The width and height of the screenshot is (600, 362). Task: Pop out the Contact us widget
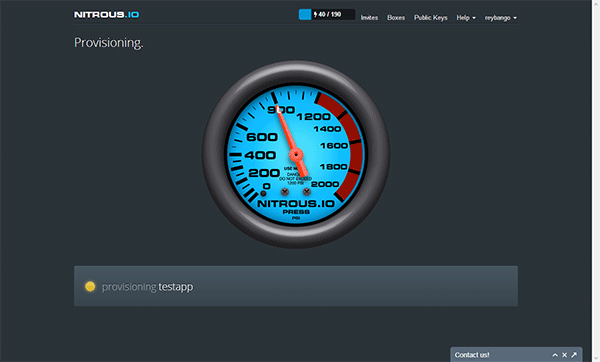tap(574, 355)
